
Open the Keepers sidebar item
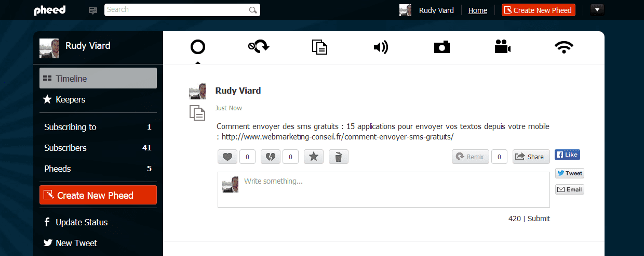point(98,99)
